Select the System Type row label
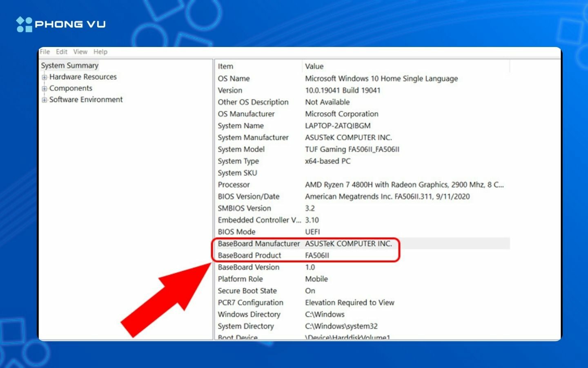This screenshot has width=588, height=368. tap(238, 162)
